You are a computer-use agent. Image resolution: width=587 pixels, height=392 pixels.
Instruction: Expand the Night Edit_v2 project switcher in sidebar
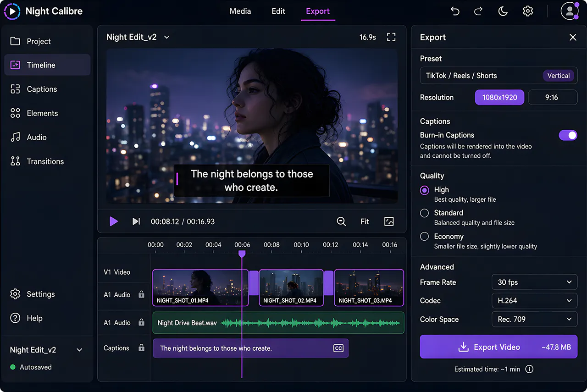(79, 350)
